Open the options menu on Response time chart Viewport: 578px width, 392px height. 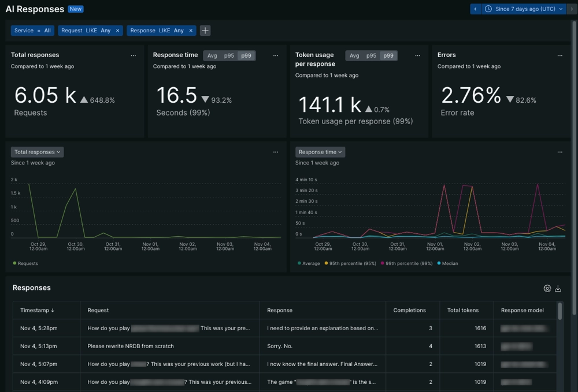560,152
